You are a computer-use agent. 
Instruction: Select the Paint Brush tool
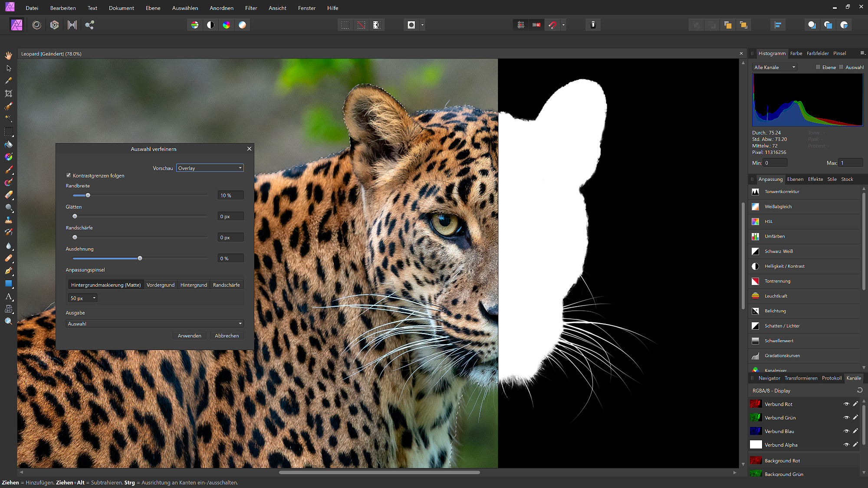click(x=8, y=170)
